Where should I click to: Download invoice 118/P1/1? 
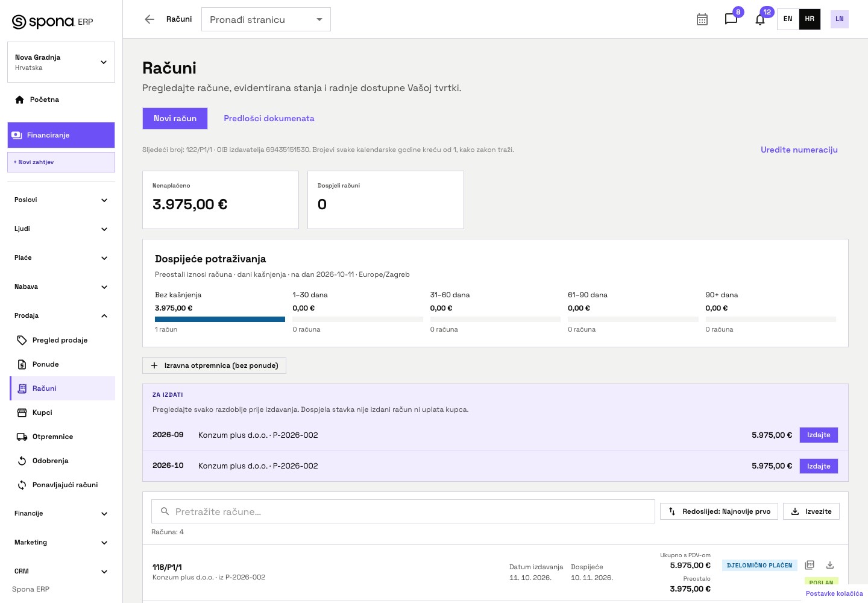(830, 565)
